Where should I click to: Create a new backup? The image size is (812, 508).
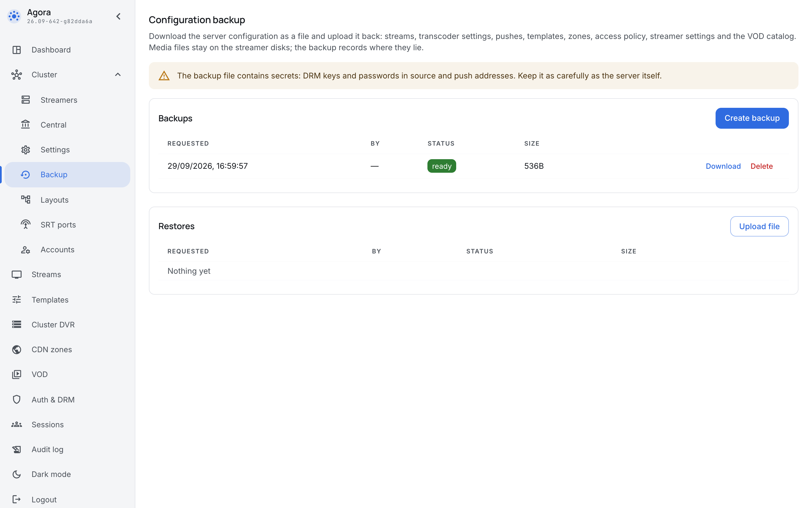[752, 118]
